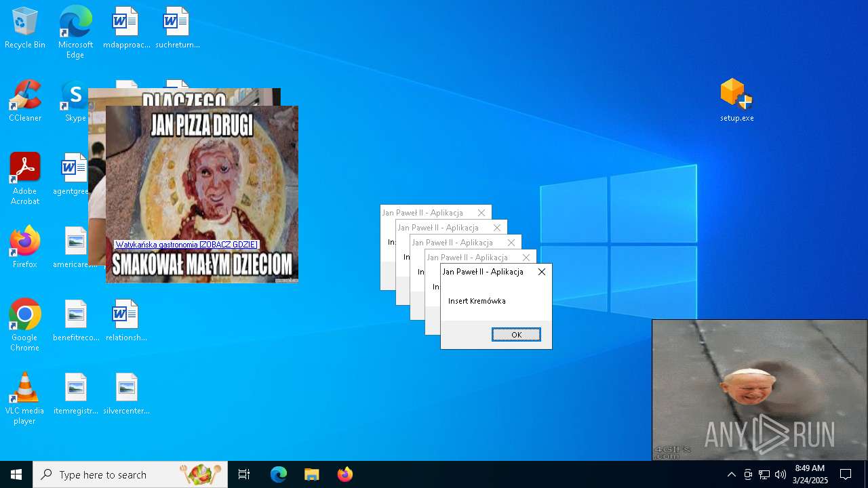
Task: Click the meal tray icon
Action: click(201, 474)
